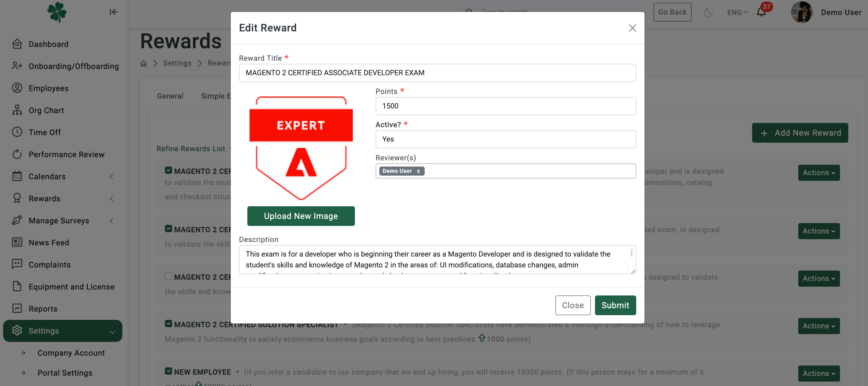Click the Go Back button
The height and width of the screenshot is (386, 868).
click(672, 12)
